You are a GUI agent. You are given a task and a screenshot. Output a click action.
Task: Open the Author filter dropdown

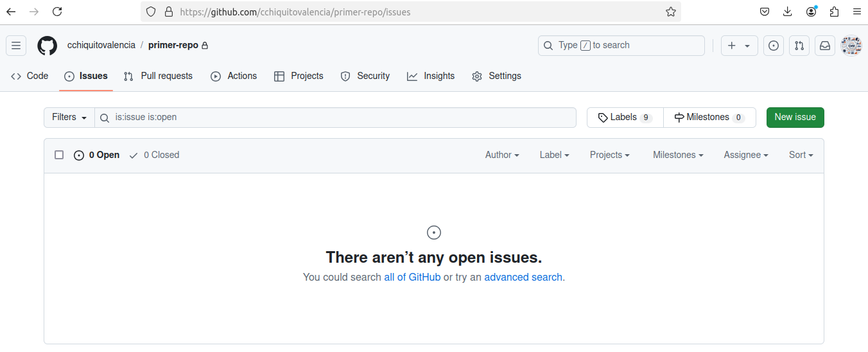(502, 155)
